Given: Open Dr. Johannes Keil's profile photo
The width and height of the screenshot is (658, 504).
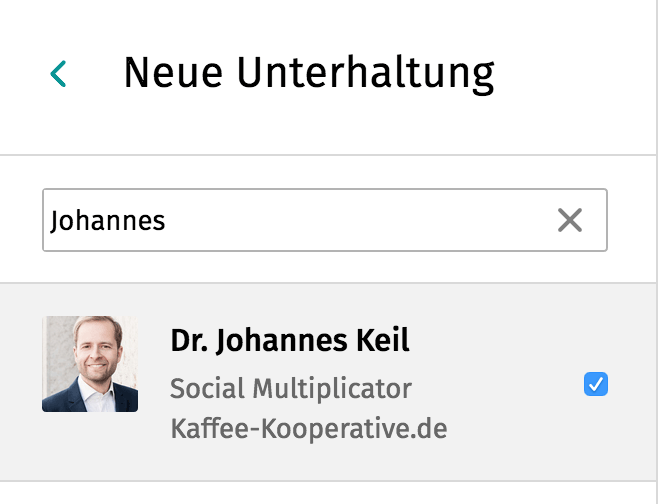Looking at the screenshot, I should click(90, 363).
